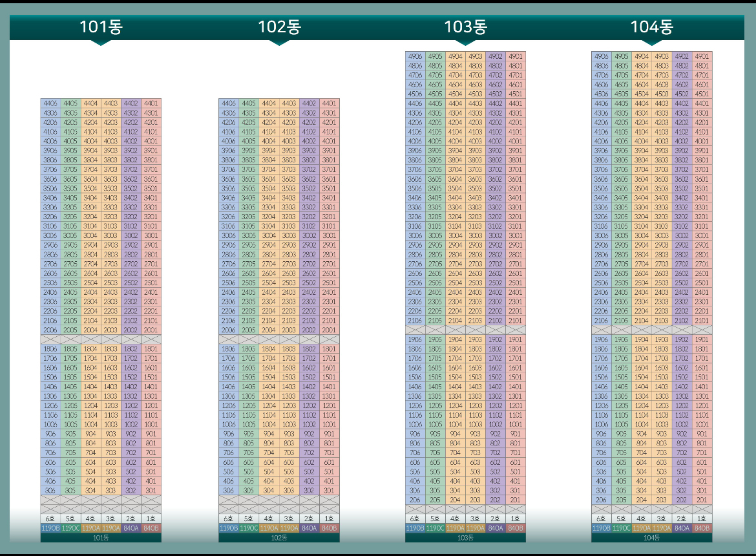This screenshot has height=556, width=756.
Task: Click the bottom 101동 footer label
Action: click(101, 538)
